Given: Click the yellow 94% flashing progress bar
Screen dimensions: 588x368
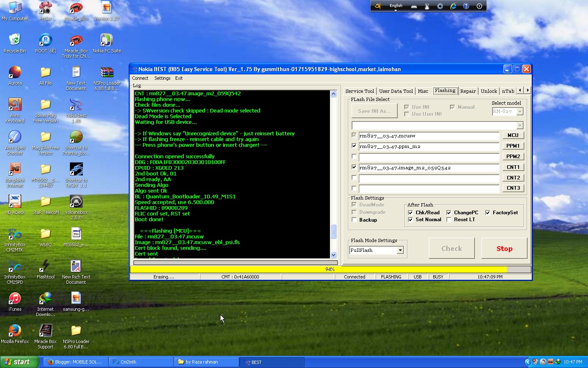Looking at the screenshot, I should tap(330, 269).
